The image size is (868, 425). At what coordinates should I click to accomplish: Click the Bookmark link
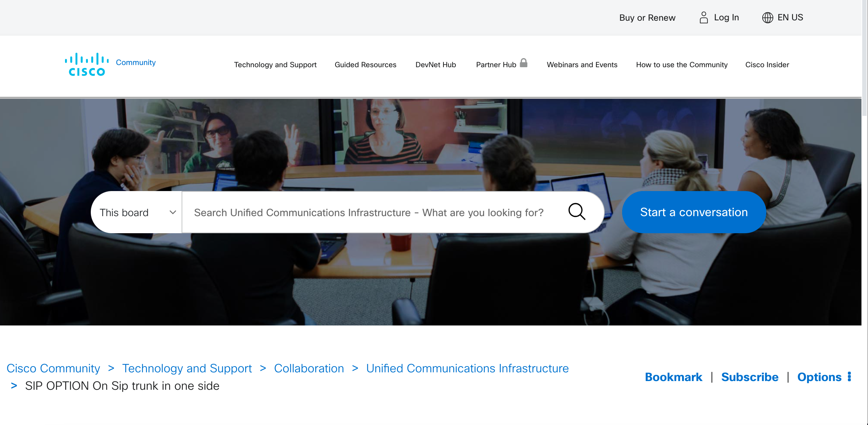click(673, 377)
